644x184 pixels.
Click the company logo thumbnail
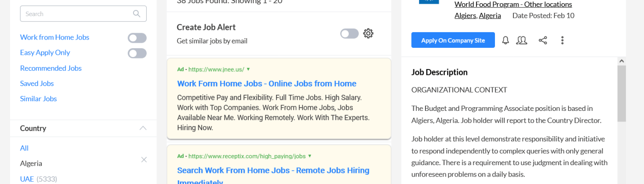point(429,2)
